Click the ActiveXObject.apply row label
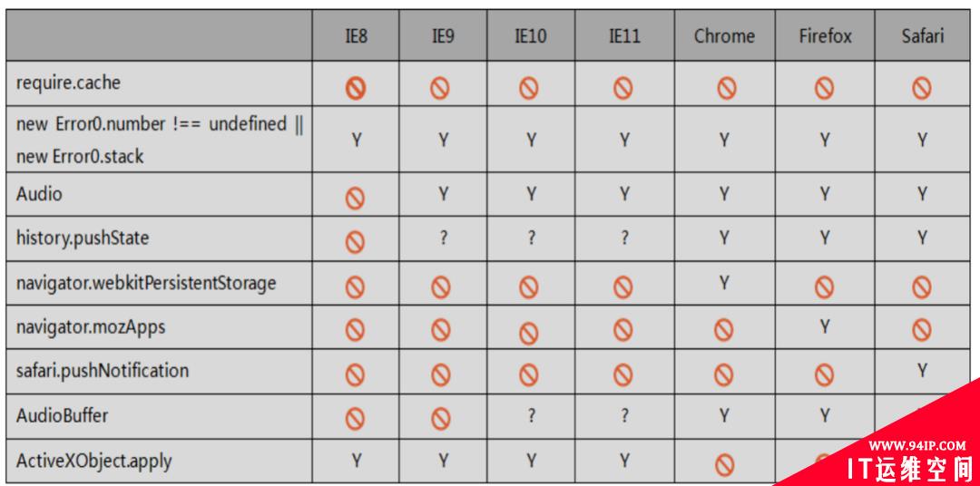The height and width of the screenshot is (486, 980). point(93,462)
